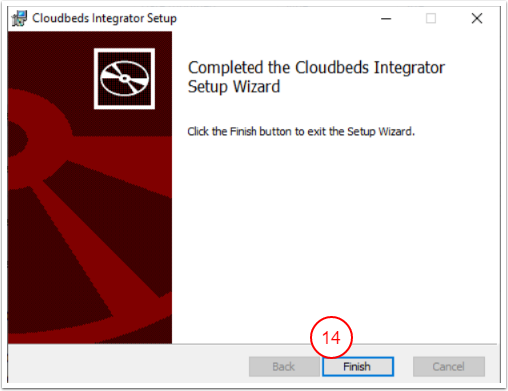This screenshot has height=391, width=508.
Task: Click the red circled 14 annotation
Action: [x=331, y=337]
